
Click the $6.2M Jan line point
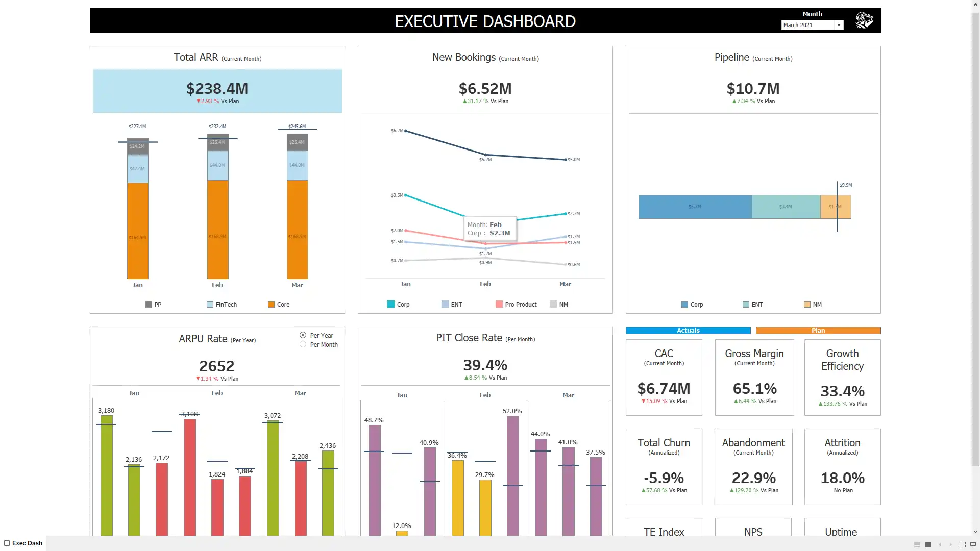tap(406, 131)
